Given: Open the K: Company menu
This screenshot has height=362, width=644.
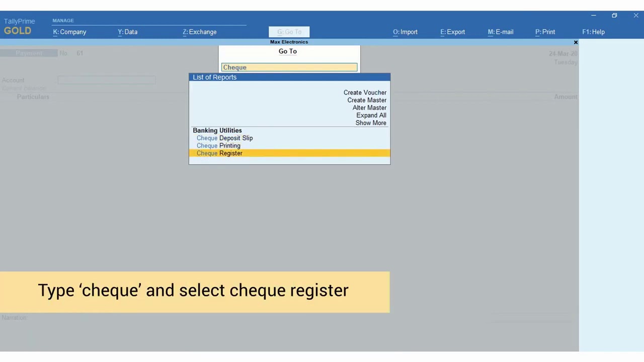Looking at the screenshot, I should pos(69,32).
